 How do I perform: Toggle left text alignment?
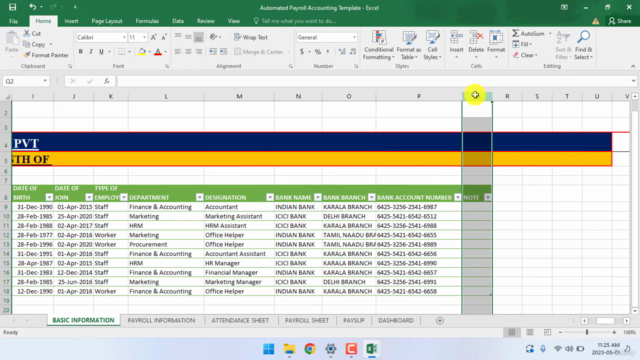click(178, 52)
